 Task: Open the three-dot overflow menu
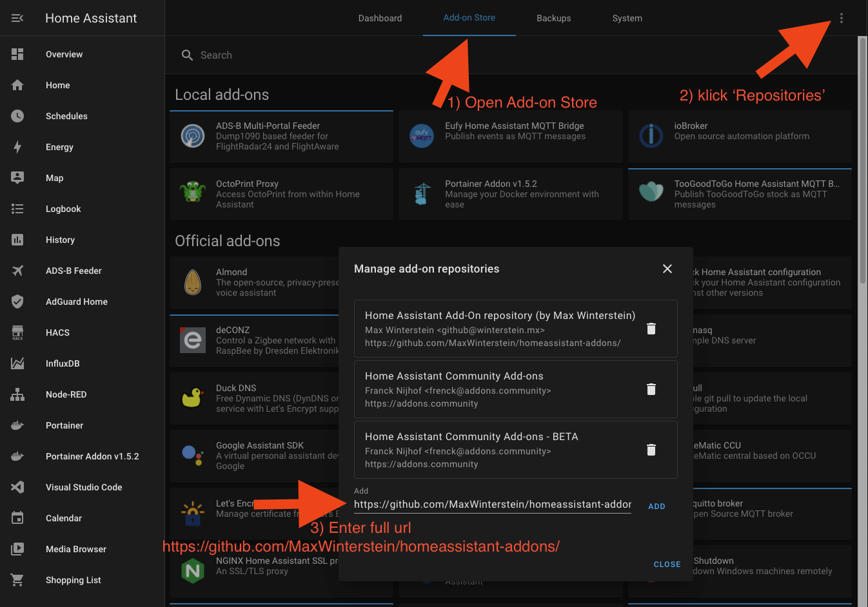tap(841, 18)
